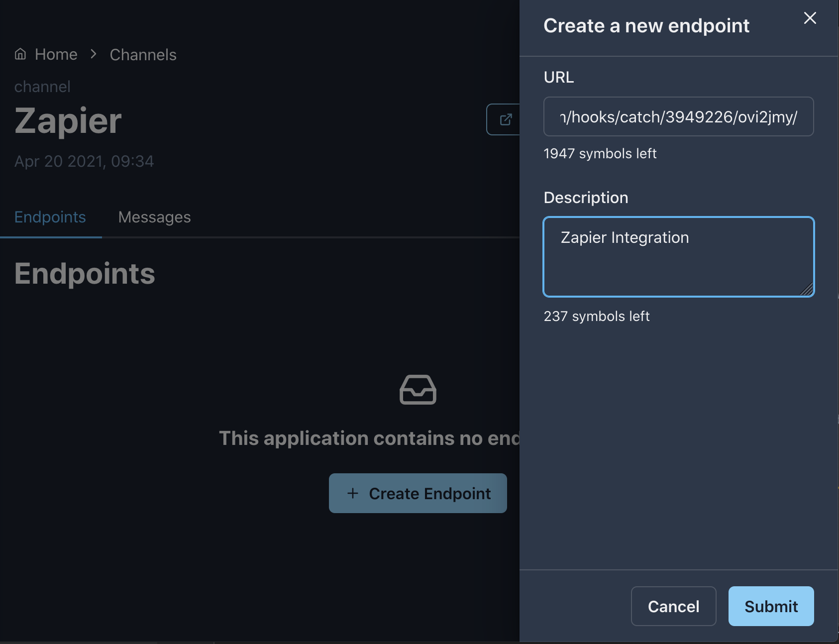Close the Create a new endpoint panel
Image resolution: width=839 pixels, height=644 pixels.
(x=810, y=18)
